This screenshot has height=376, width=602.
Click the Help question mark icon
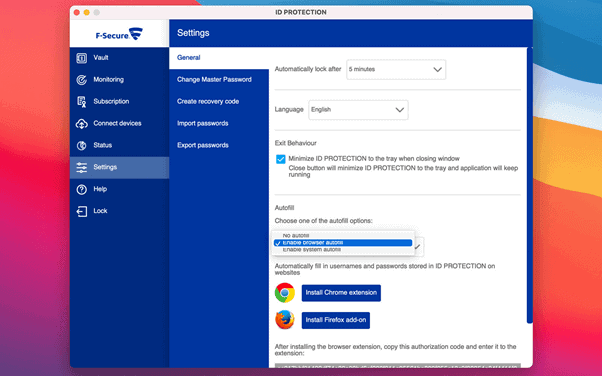coord(81,189)
